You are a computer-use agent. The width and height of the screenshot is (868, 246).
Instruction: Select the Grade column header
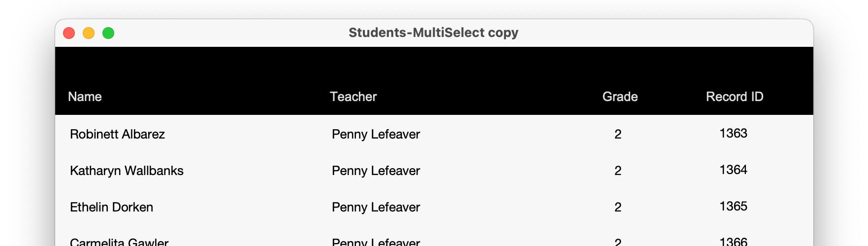[620, 97]
